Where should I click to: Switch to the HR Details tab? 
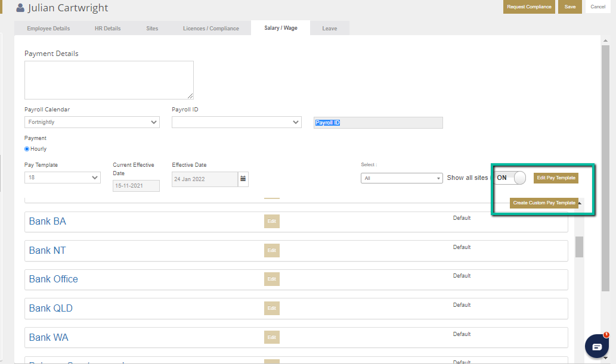[x=108, y=28]
